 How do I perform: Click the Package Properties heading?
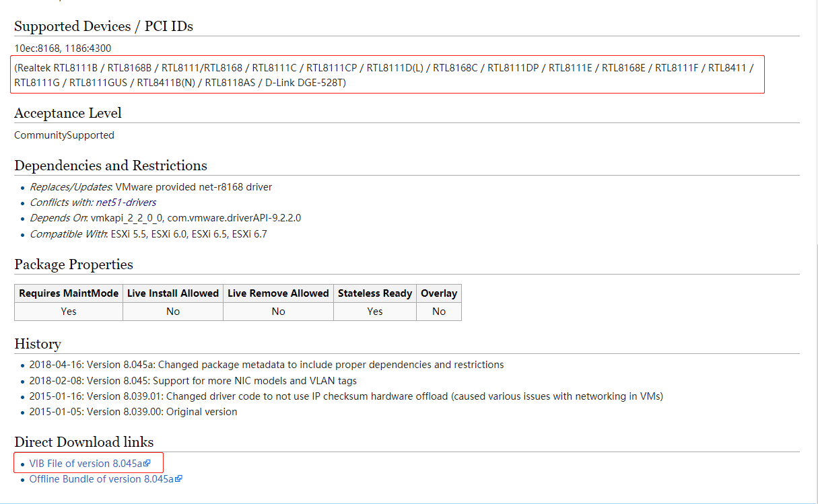pos(73,264)
